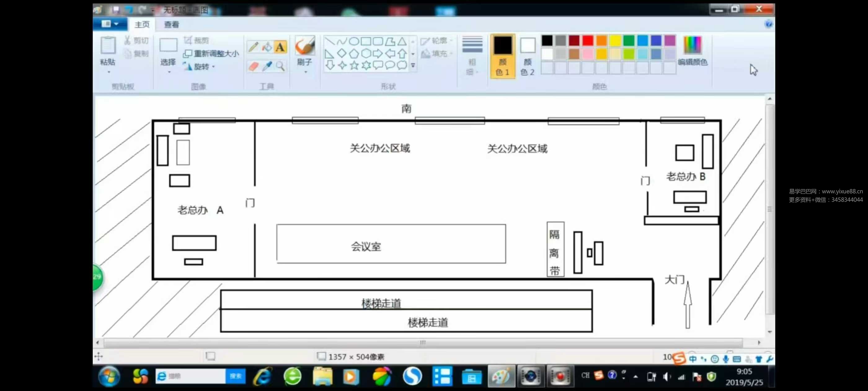This screenshot has width=868, height=391.
Task: Open 编辑颜色 (Edit colors) dialog
Action: pyautogui.click(x=692, y=51)
